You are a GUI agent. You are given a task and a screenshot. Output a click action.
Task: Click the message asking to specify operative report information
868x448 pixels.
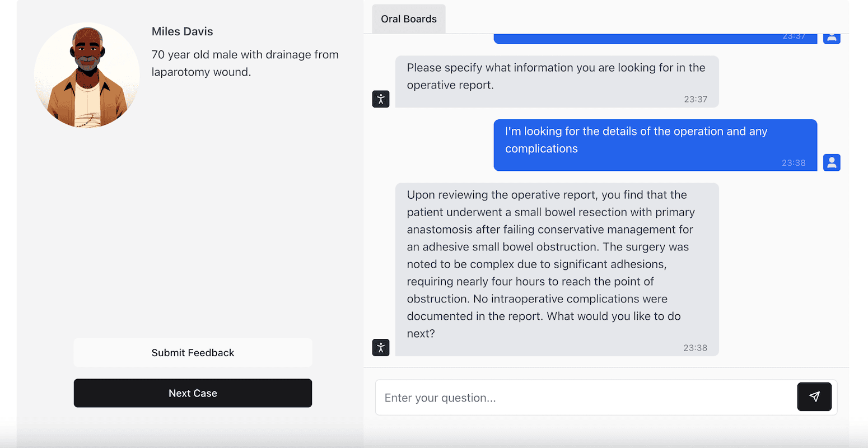tap(556, 76)
